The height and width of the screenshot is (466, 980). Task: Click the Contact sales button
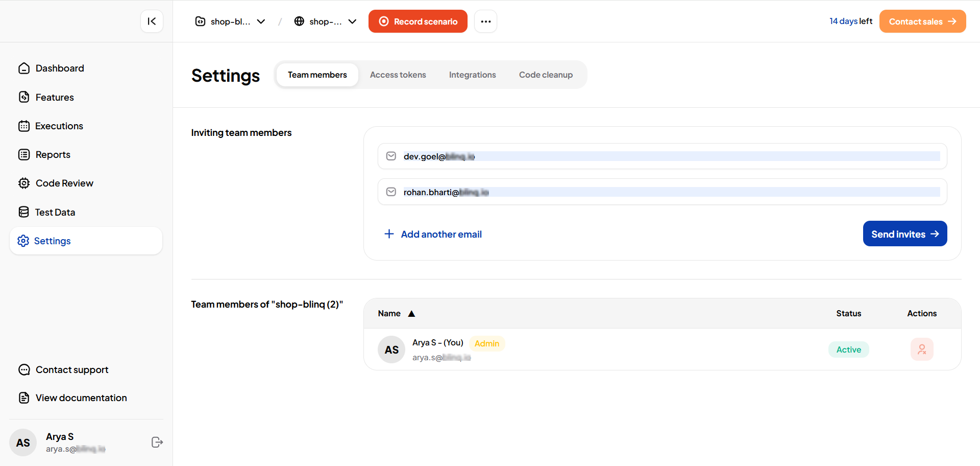922,21
